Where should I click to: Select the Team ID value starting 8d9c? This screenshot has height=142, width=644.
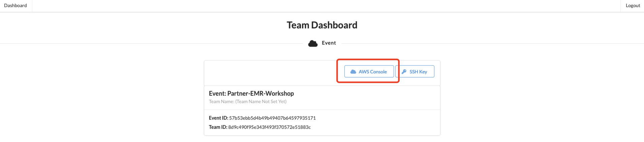[x=269, y=127]
